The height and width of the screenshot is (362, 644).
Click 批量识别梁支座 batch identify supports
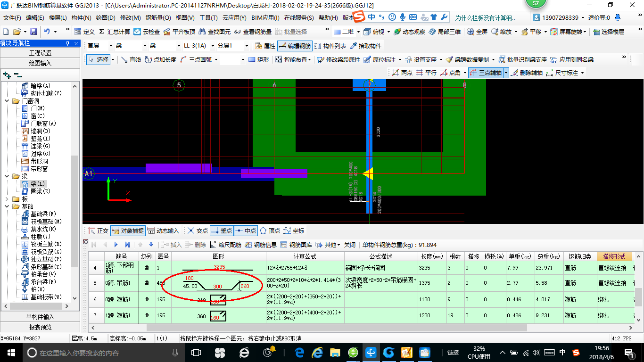[523, 60]
